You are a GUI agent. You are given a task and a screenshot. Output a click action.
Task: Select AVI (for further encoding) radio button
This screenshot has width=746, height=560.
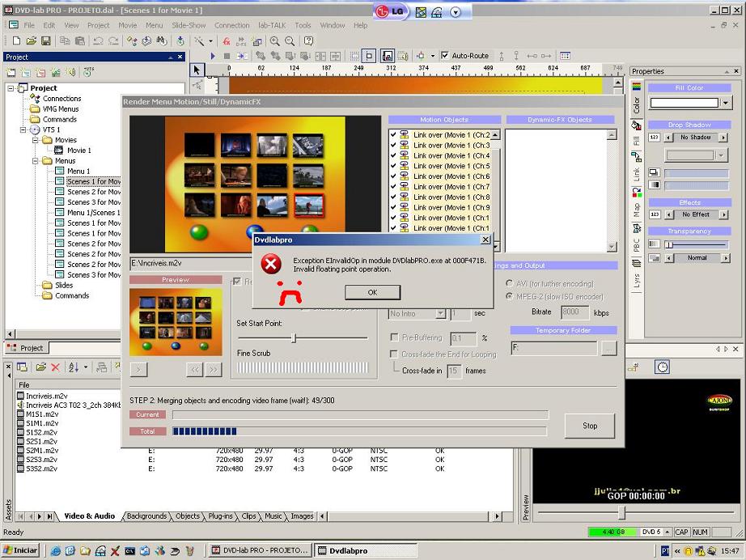509,283
